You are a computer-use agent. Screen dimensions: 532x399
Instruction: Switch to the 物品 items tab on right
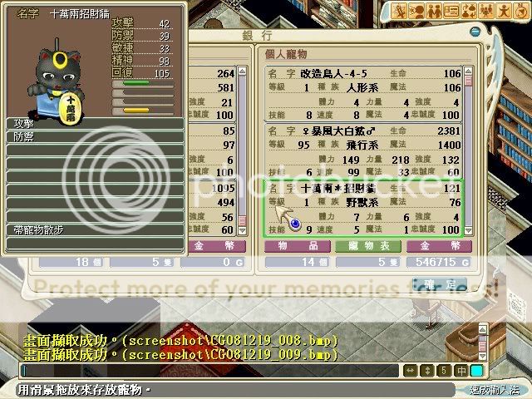pyautogui.click(x=298, y=246)
